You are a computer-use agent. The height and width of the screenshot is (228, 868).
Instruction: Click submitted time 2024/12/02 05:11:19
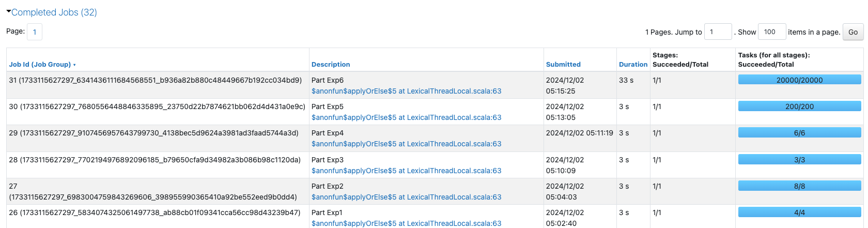point(580,133)
